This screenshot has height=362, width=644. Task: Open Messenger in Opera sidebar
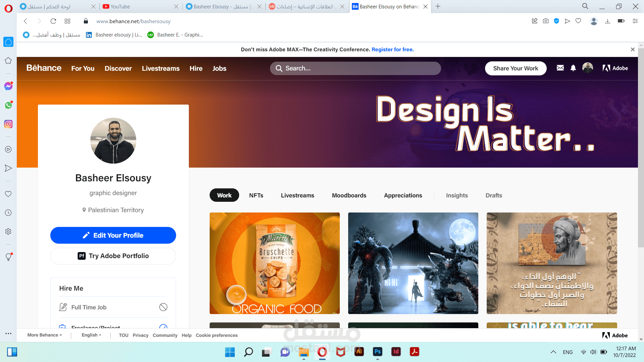[x=8, y=86]
